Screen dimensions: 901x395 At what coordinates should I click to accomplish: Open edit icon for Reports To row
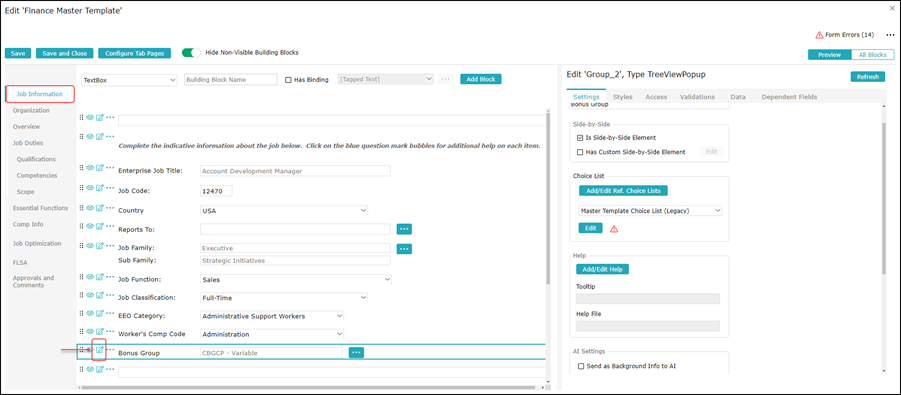(99, 226)
